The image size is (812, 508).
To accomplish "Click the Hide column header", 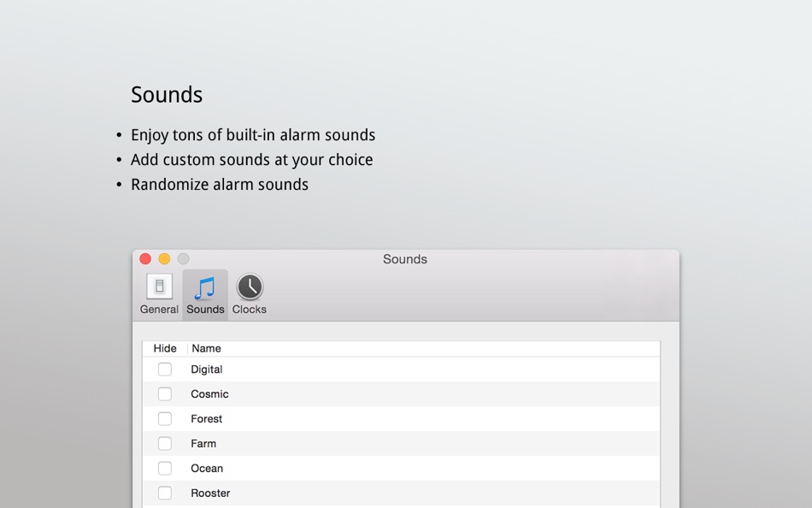I will pyautogui.click(x=165, y=348).
